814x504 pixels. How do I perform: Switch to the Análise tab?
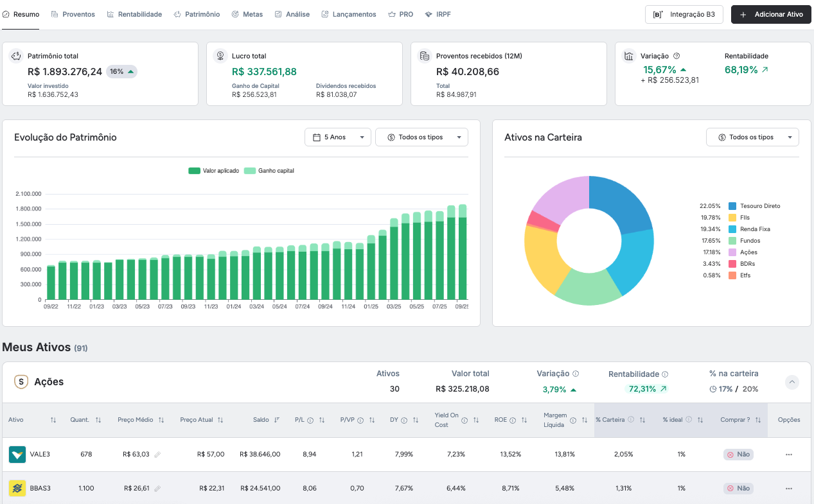pos(292,14)
